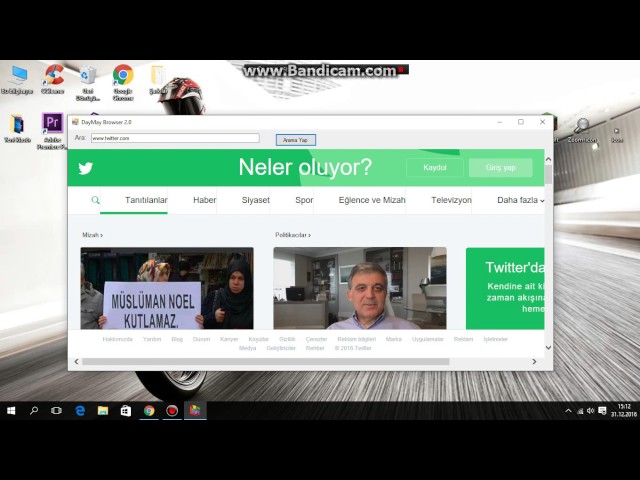Click the Gizlilik footer link
Image resolution: width=640 pixels, height=480 pixels.
(287, 339)
